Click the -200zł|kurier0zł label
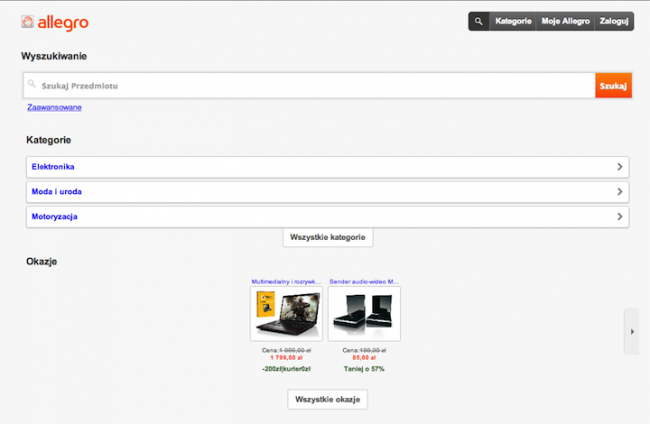 286,369
